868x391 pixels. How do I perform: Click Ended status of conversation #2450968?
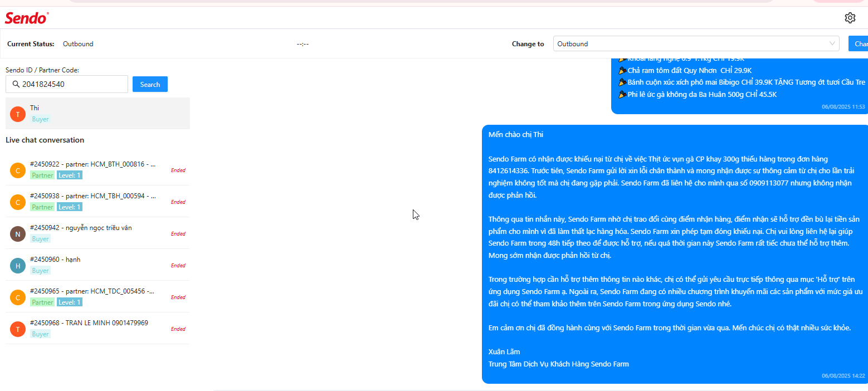178,329
